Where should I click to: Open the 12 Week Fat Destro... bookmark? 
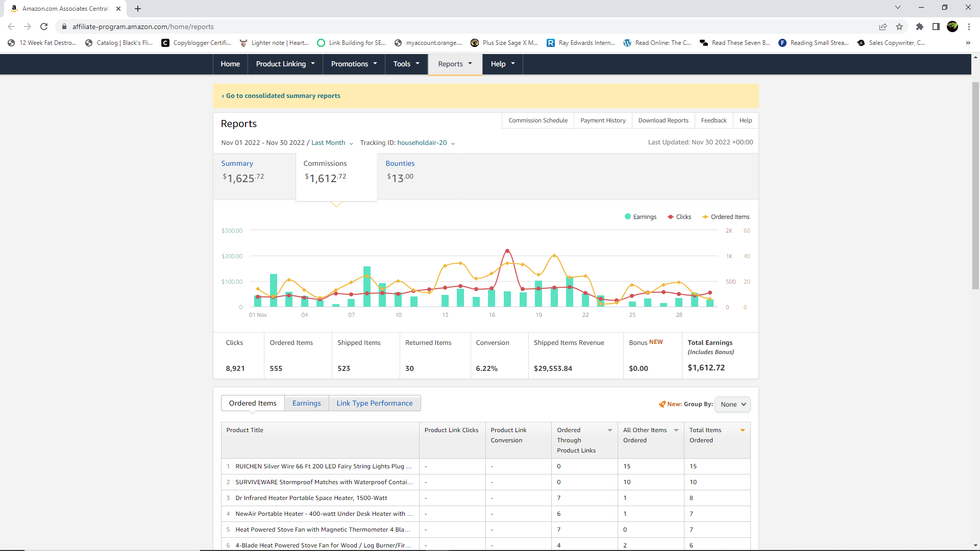tap(42, 43)
